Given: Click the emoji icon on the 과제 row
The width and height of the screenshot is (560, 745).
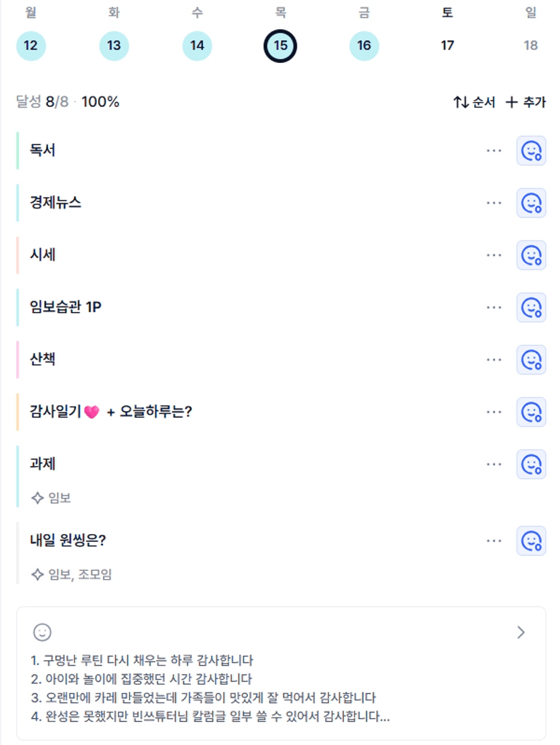Looking at the screenshot, I should [x=531, y=464].
